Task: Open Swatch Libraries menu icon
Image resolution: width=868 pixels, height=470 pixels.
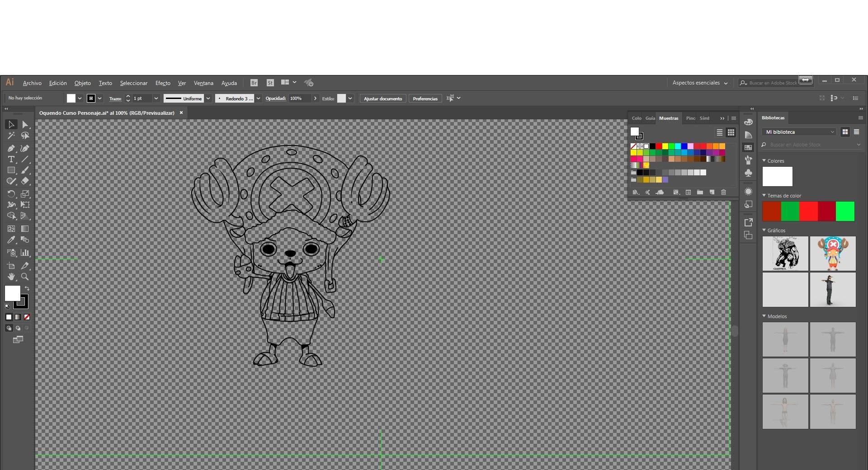Action: tap(636, 192)
